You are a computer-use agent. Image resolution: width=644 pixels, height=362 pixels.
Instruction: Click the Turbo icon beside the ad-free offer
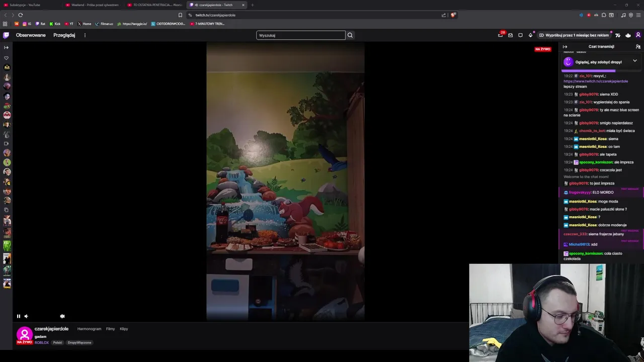click(x=618, y=35)
